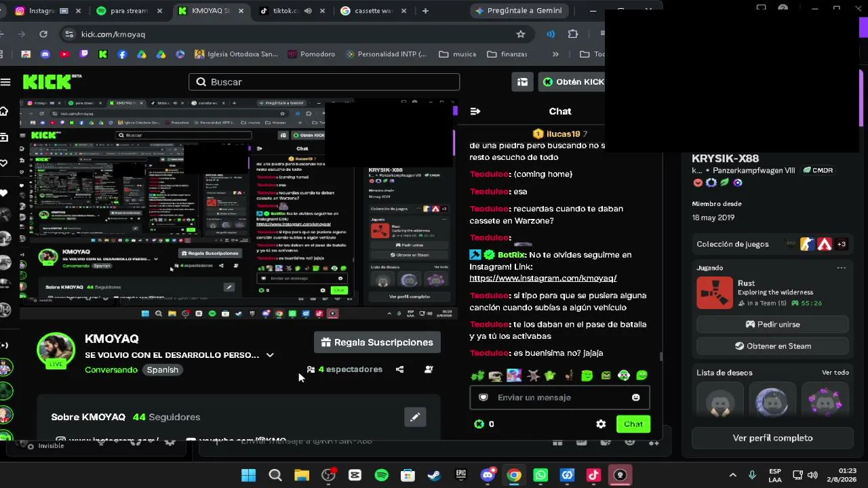Collapse the Kick chat panel
This screenshot has height=488, width=868.
(475, 111)
